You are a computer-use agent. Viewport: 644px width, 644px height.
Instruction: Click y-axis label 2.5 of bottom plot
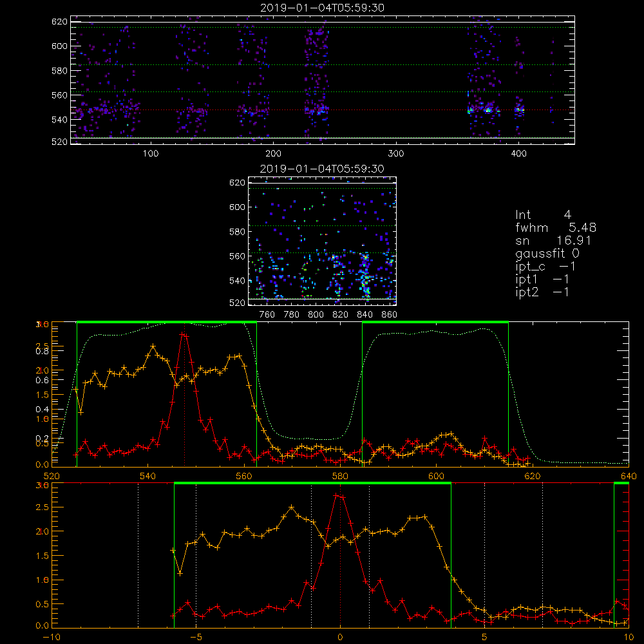point(43,507)
